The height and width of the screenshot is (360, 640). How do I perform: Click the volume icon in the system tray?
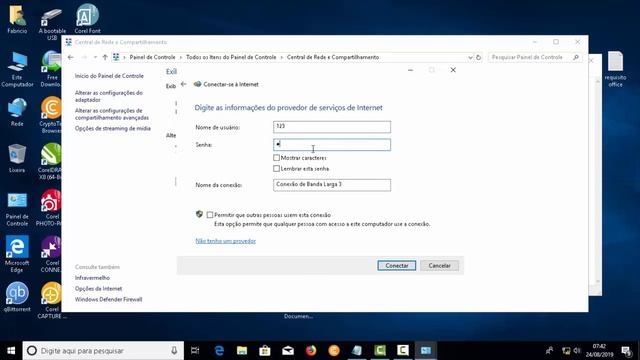point(577,351)
